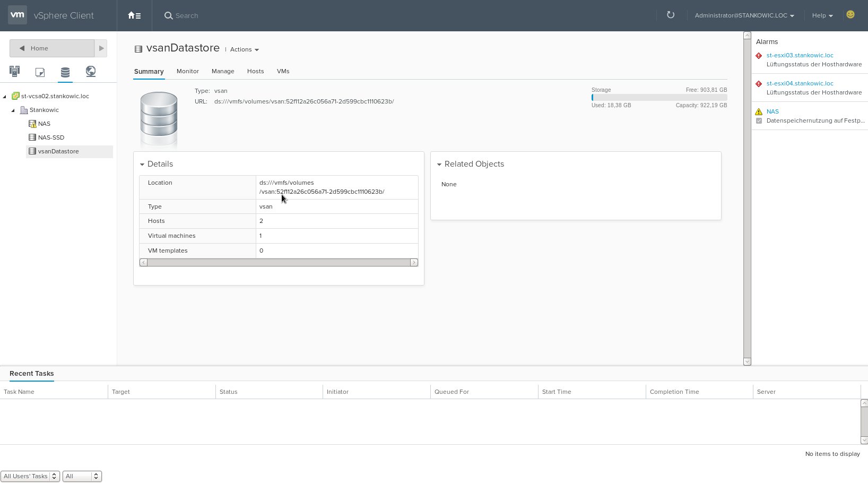This screenshot has height=483, width=868.
Task: Go back using Home history button
Action: click(x=52, y=48)
